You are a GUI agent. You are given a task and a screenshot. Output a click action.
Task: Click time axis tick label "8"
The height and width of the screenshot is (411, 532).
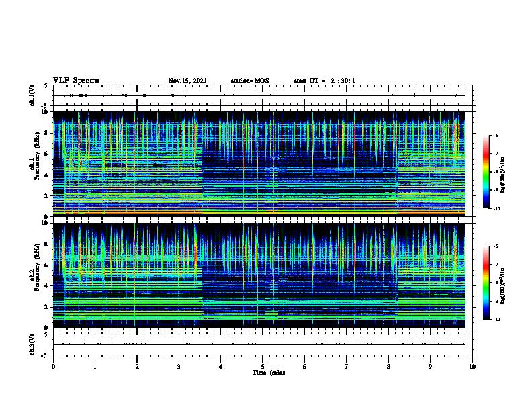[x=388, y=367]
